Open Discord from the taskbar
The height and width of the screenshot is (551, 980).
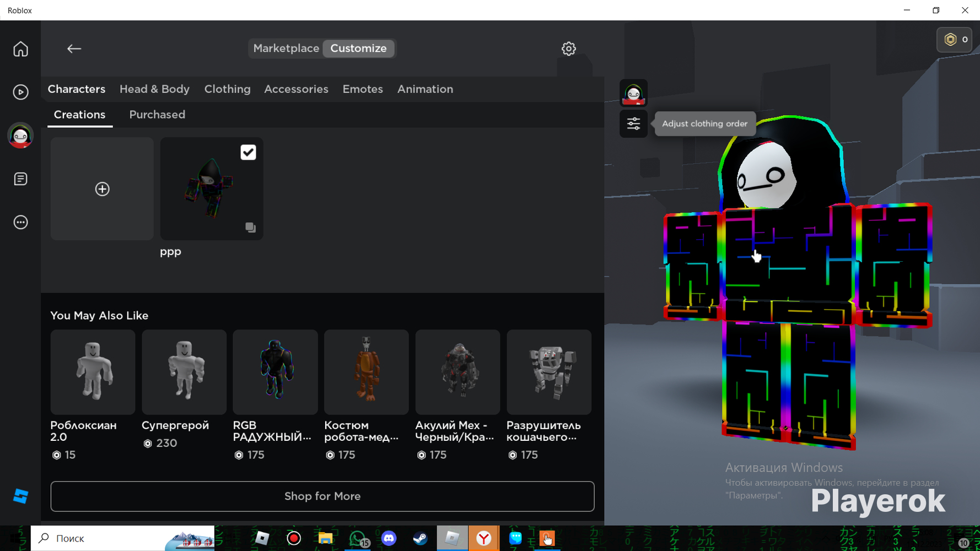[x=389, y=538]
